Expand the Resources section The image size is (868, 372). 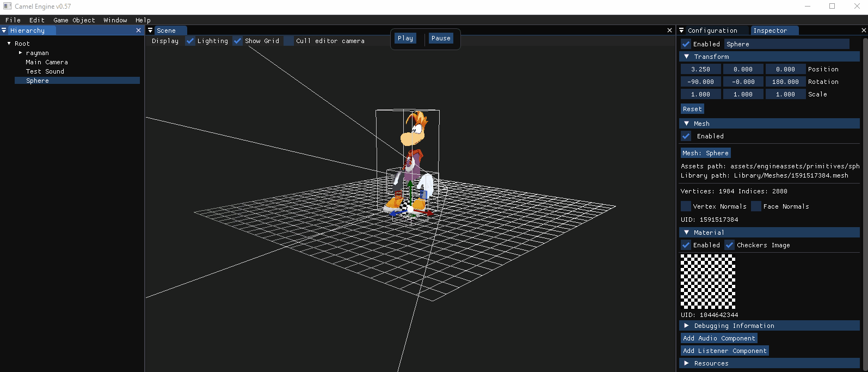pyautogui.click(x=687, y=363)
